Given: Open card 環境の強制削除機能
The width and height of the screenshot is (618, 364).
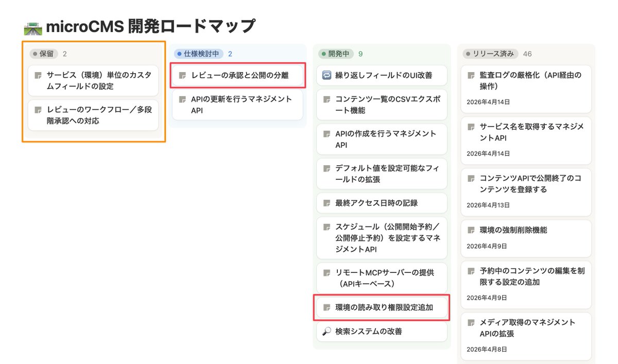Looking at the screenshot, I should coord(526,238).
